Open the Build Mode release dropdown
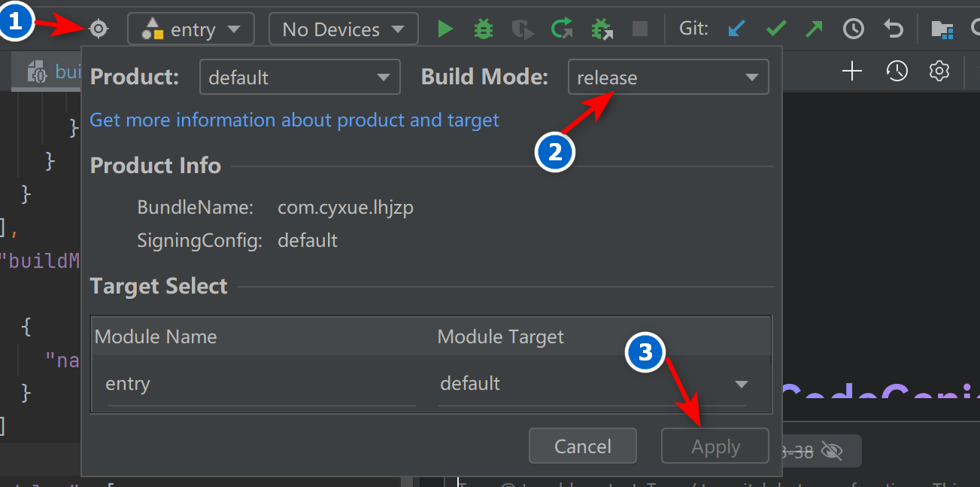The height and width of the screenshot is (487, 980). [x=668, y=78]
